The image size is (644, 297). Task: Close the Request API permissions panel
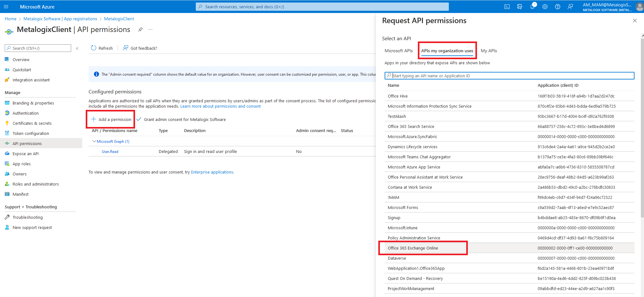tap(635, 21)
